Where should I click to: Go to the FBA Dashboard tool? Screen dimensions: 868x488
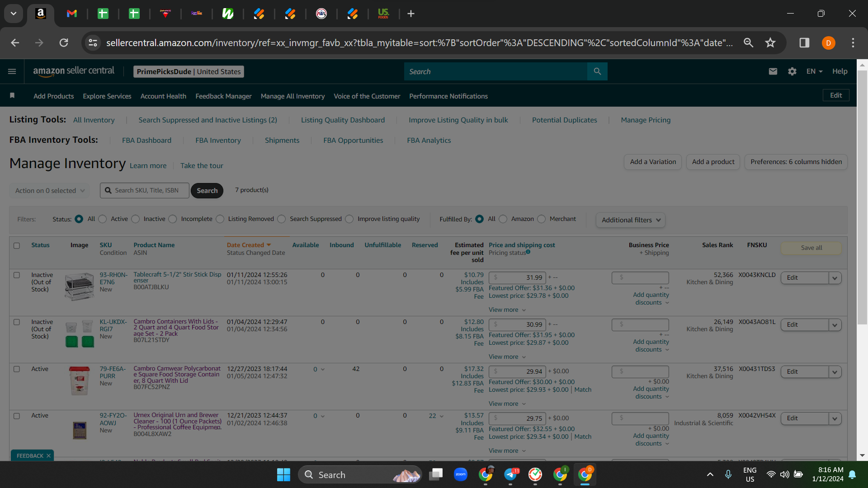tap(146, 141)
